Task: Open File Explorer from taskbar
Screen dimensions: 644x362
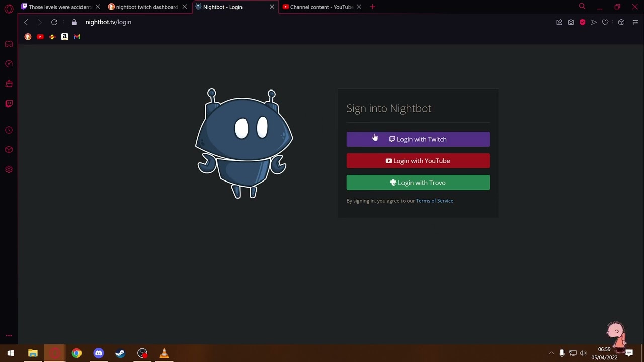Action: 33,353
